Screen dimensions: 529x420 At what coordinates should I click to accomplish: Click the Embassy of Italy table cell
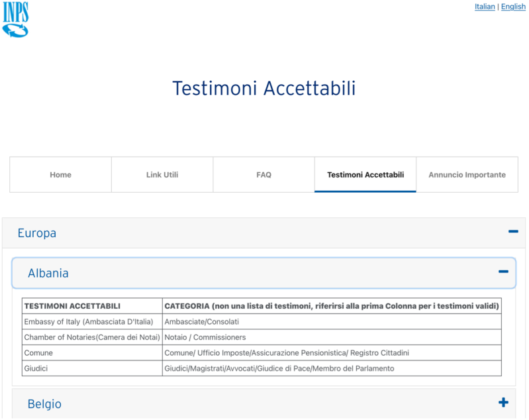coord(89,322)
